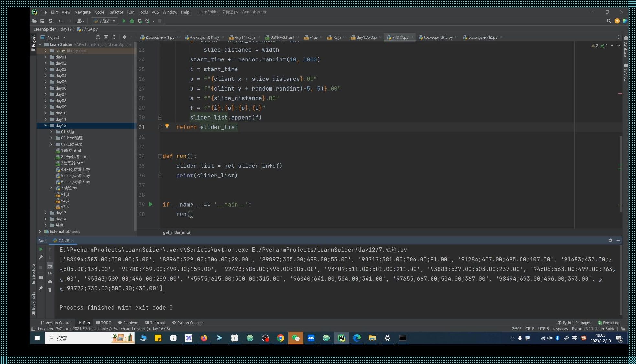Click the green run gutter arrow on line 39

point(151,204)
